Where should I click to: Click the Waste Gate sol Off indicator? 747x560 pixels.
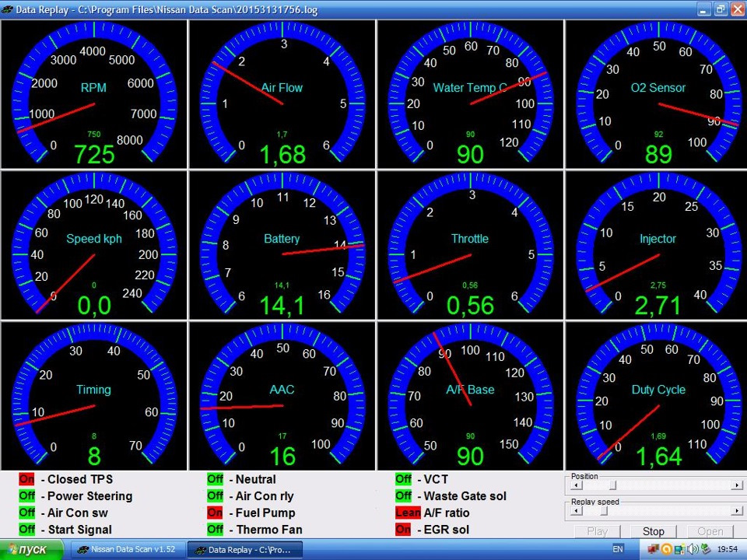(403, 495)
